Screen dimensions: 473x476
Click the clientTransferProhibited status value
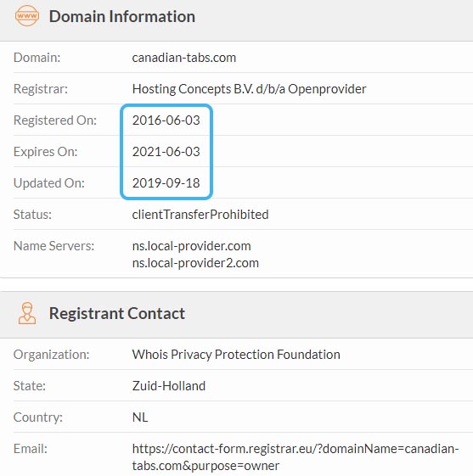[200, 215]
